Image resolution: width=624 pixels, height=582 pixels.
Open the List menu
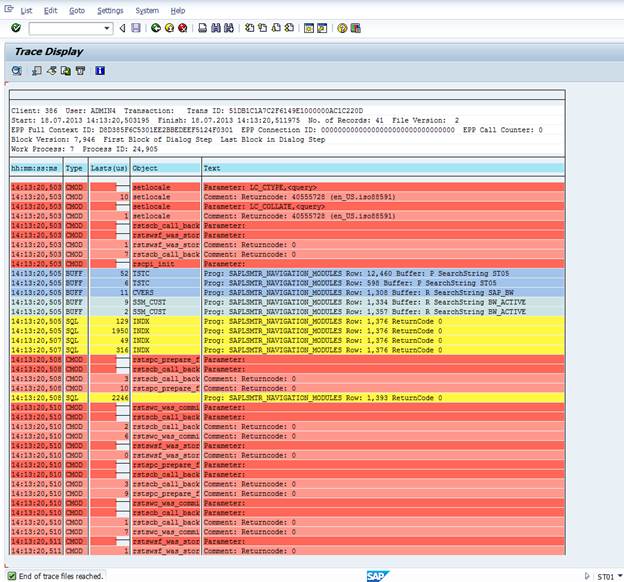tap(26, 11)
